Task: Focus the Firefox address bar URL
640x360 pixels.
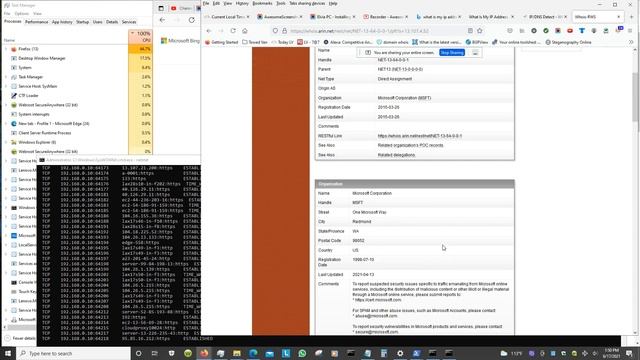Action: (359, 31)
